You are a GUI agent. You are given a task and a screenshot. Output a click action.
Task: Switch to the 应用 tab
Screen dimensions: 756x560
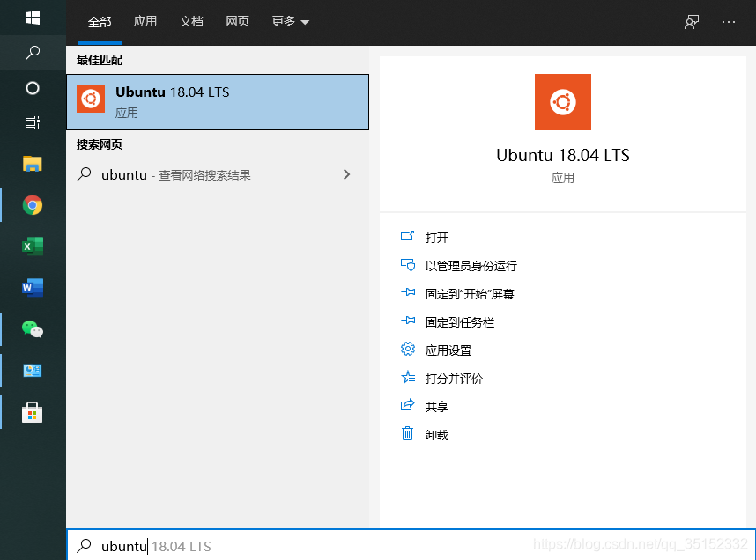[145, 22]
